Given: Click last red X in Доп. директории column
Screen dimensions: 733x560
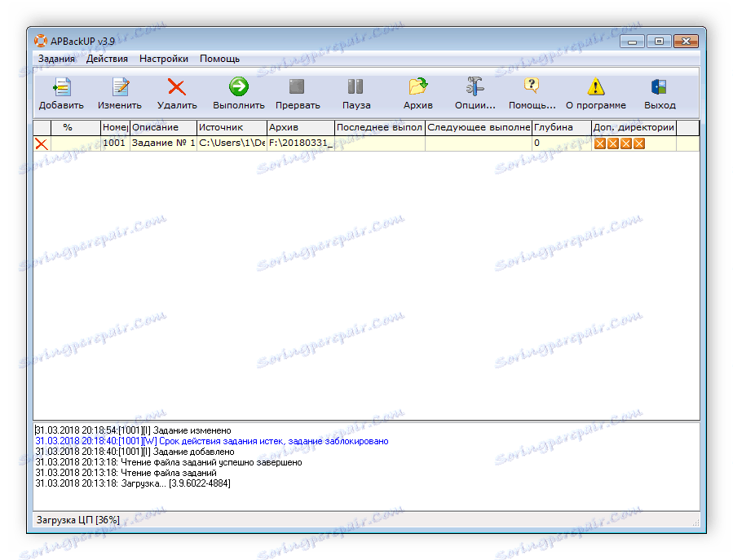Looking at the screenshot, I should (639, 143).
